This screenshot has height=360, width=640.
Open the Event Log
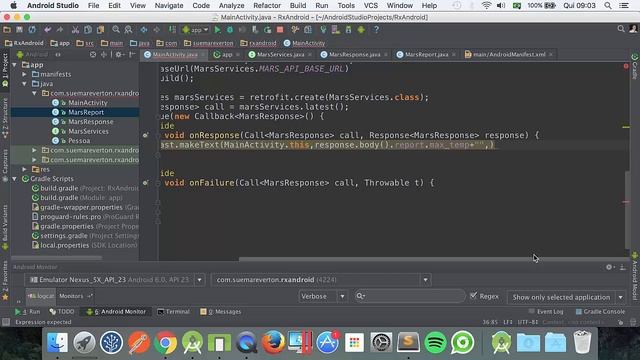tap(546, 311)
